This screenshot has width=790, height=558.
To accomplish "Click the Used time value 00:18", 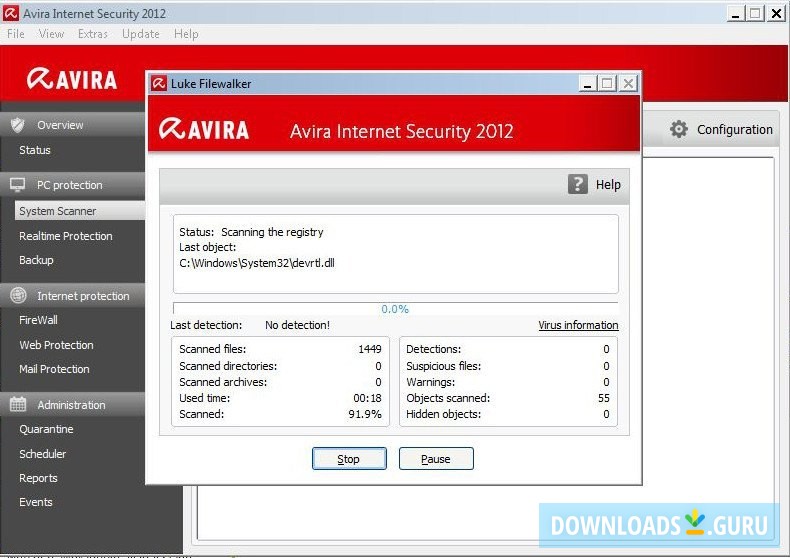I will (x=367, y=398).
